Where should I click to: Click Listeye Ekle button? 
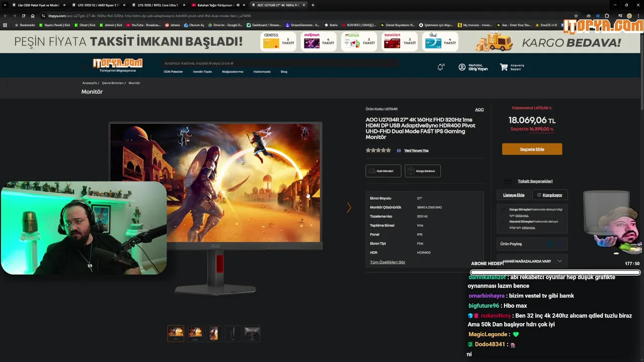point(514,195)
